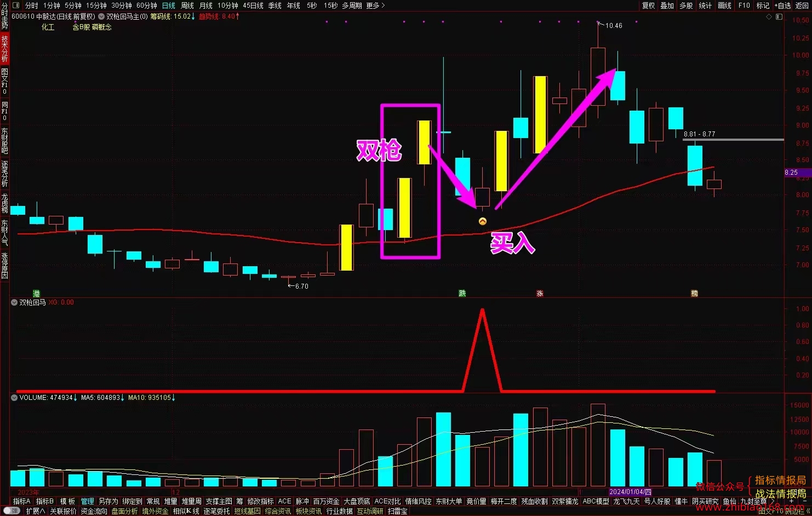Viewport: 812px width, 516px height.
Task: Click 画线 drawing tools button
Action: click(x=724, y=5)
